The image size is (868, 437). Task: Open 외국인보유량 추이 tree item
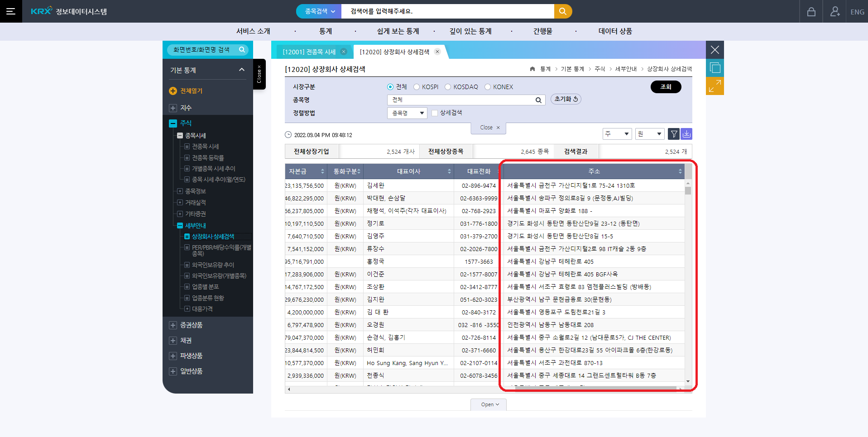(x=213, y=265)
